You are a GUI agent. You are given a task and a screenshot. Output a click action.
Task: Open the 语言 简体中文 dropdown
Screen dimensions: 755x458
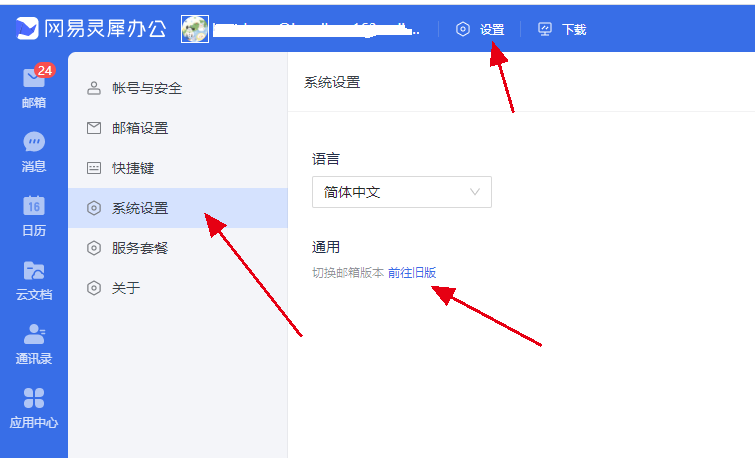[x=402, y=192]
